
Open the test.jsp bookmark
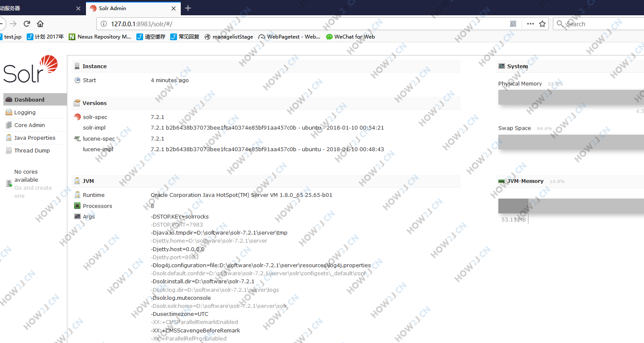point(11,37)
